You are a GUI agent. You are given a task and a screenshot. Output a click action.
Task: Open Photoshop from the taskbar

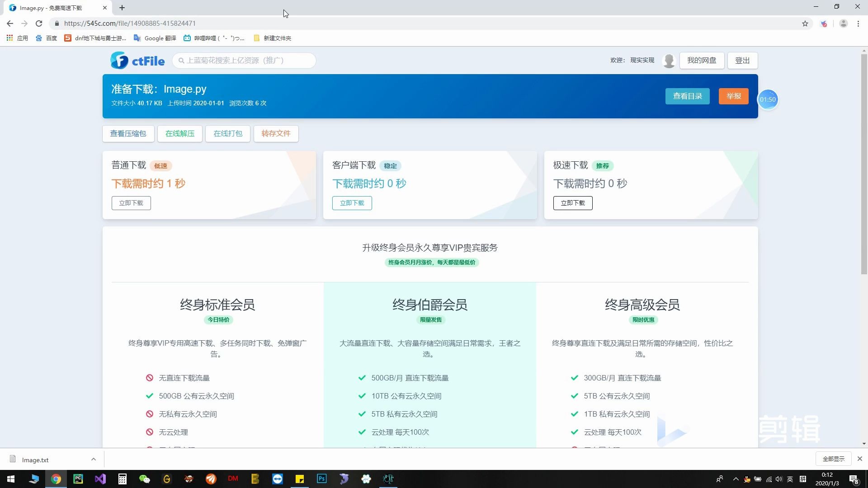(322, 479)
